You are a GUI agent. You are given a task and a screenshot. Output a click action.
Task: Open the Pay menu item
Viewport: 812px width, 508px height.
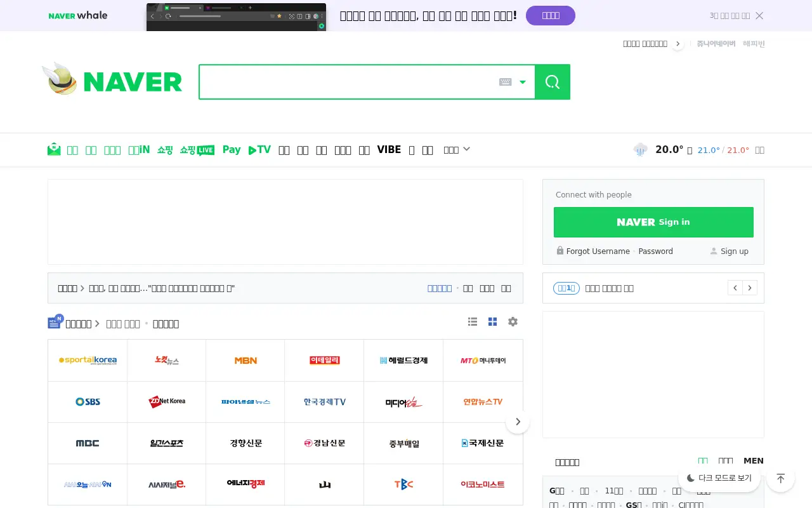(232, 150)
